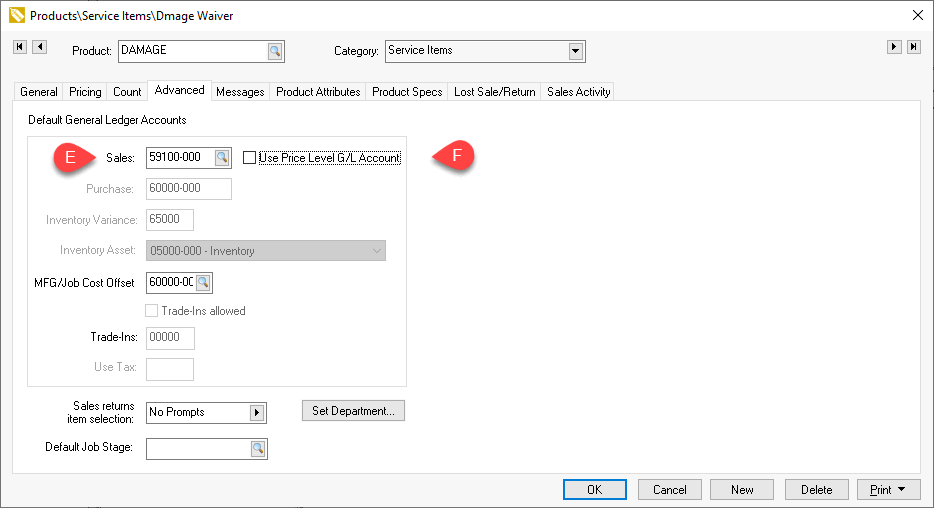Jump to last product record arrow

pos(913,47)
